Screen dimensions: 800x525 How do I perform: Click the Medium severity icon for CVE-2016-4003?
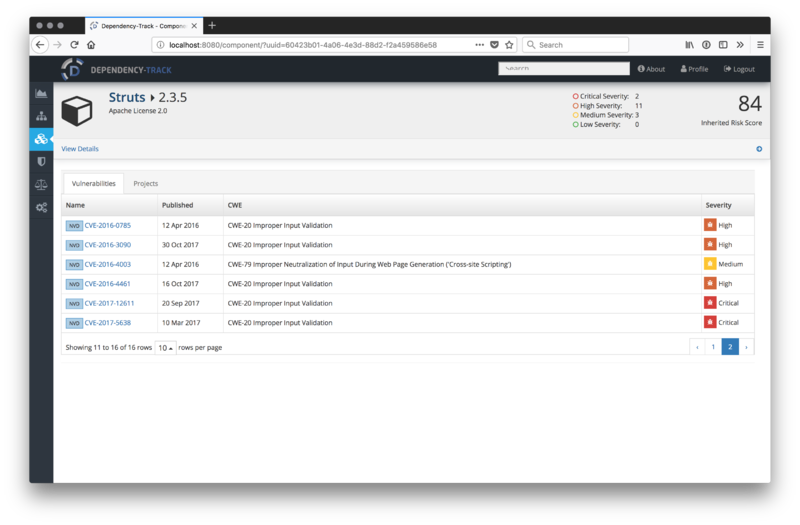point(710,264)
